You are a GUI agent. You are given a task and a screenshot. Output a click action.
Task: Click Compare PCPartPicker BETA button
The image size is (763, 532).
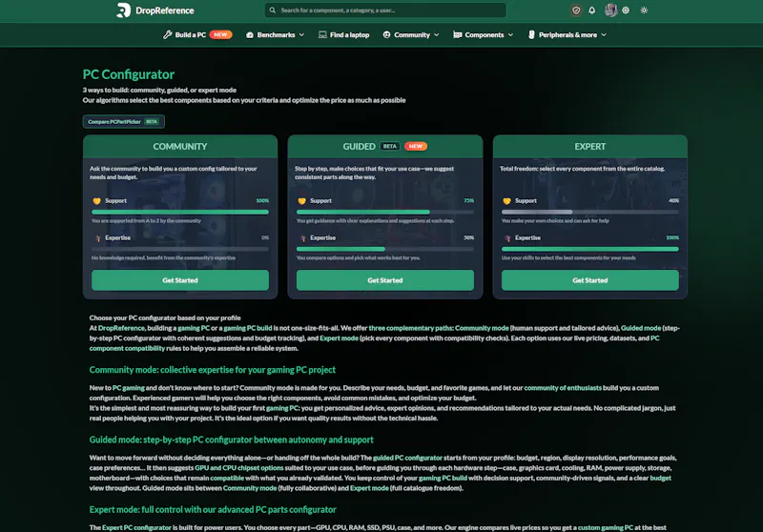click(x=124, y=122)
